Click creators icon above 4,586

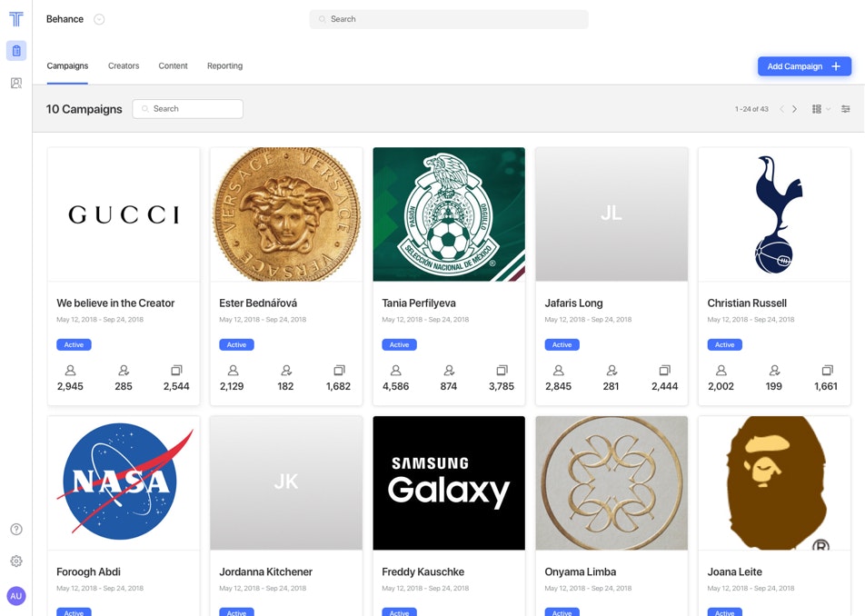click(x=395, y=370)
